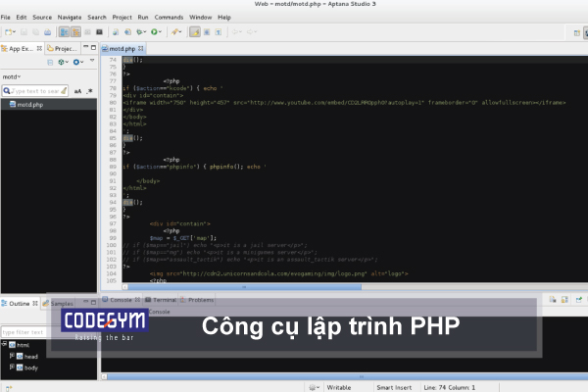Click the show whitespace characters icon
The height and width of the screenshot is (392, 588).
tap(219, 32)
